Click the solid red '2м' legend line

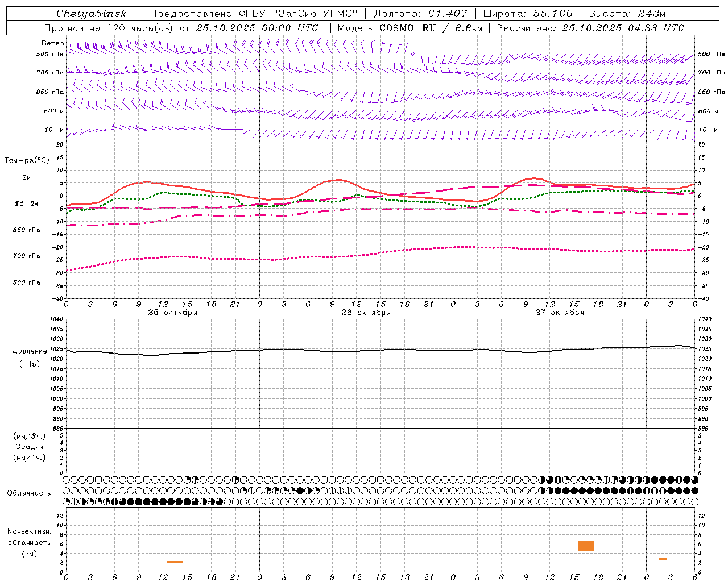click(x=26, y=184)
